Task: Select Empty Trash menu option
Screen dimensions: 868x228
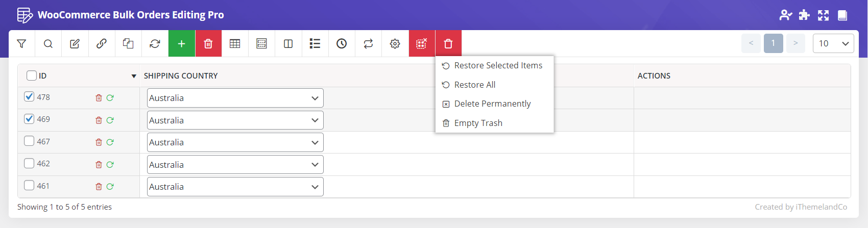Action: (478, 123)
